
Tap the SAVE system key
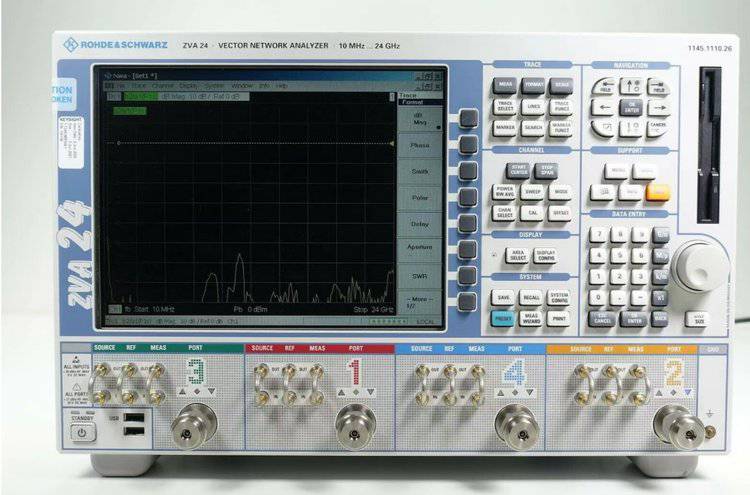click(x=503, y=297)
